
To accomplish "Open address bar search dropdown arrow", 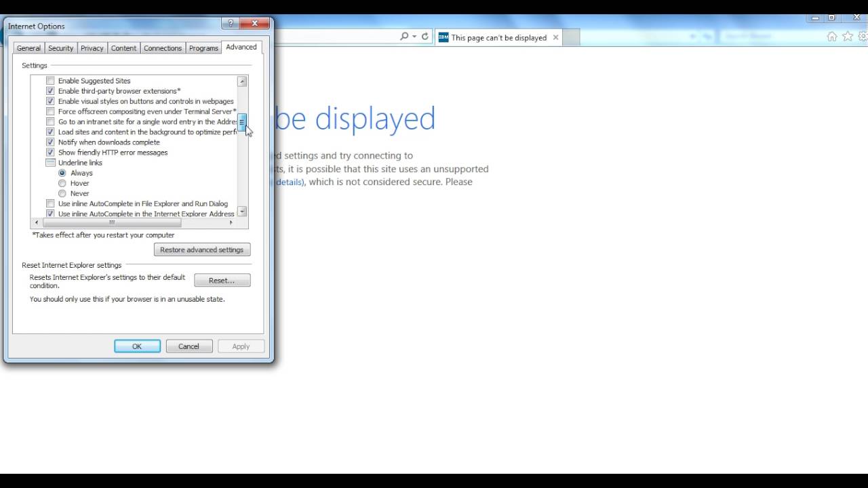I will [x=414, y=37].
